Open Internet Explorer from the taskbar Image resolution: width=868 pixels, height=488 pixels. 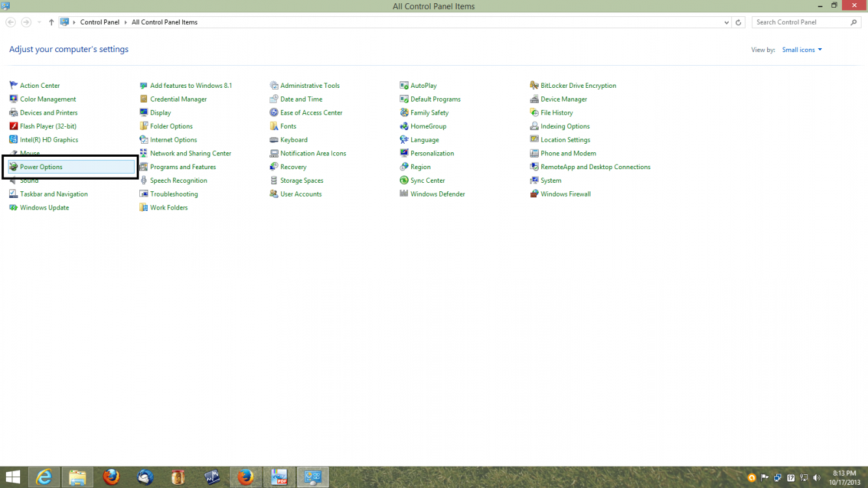click(x=44, y=478)
